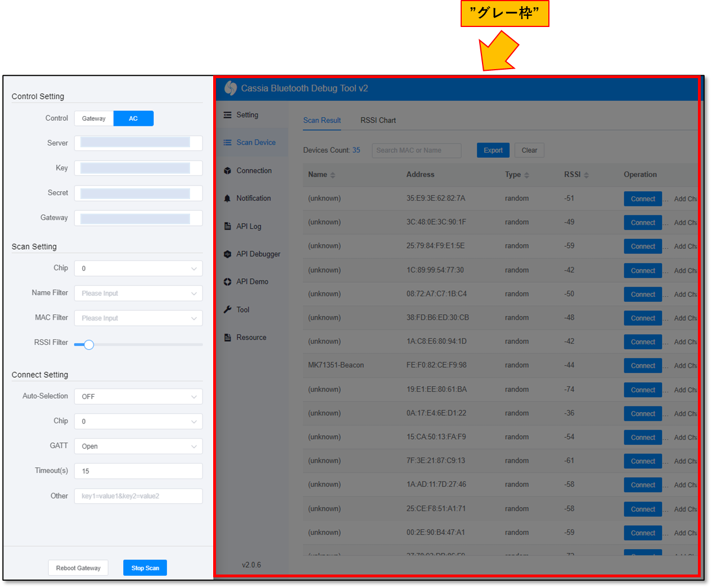Click the version label v2.0.6
712x588 pixels.
251,565
